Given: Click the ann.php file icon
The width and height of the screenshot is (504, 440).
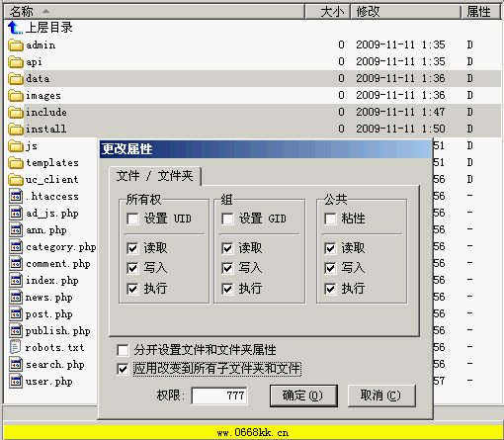Looking at the screenshot, I should click(16, 230).
